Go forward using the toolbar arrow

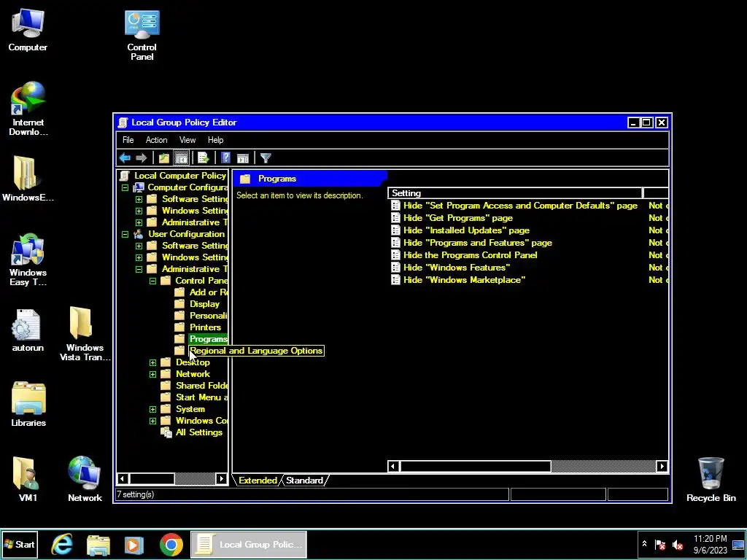pos(141,157)
